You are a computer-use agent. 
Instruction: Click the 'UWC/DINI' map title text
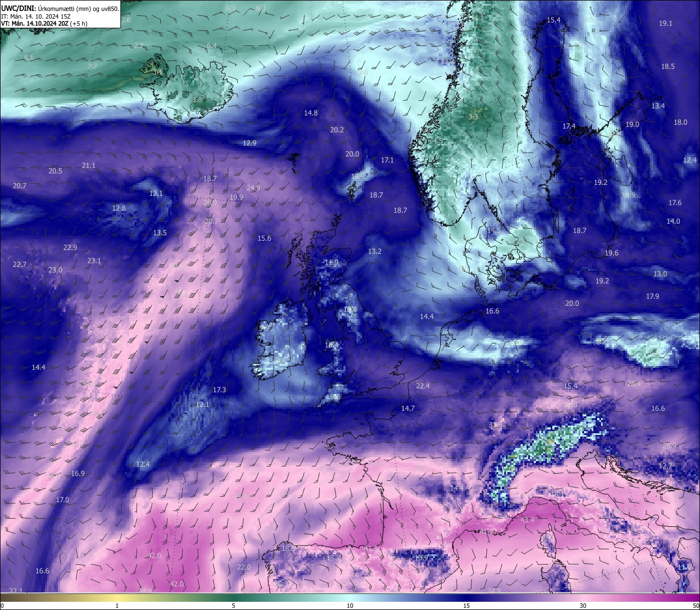pyautogui.click(x=17, y=9)
